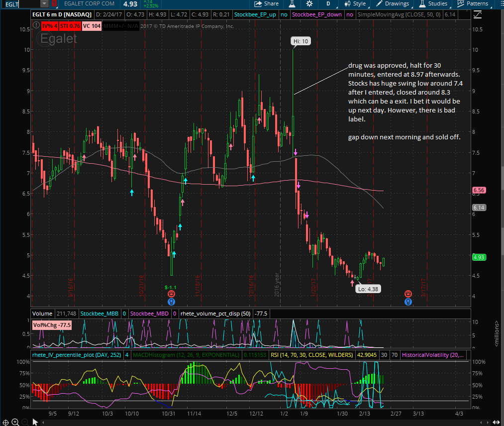Image resolution: width=504 pixels, height=426 pixels.
Task: Click the warning exclamation icon
Action: tap(36, 26)
